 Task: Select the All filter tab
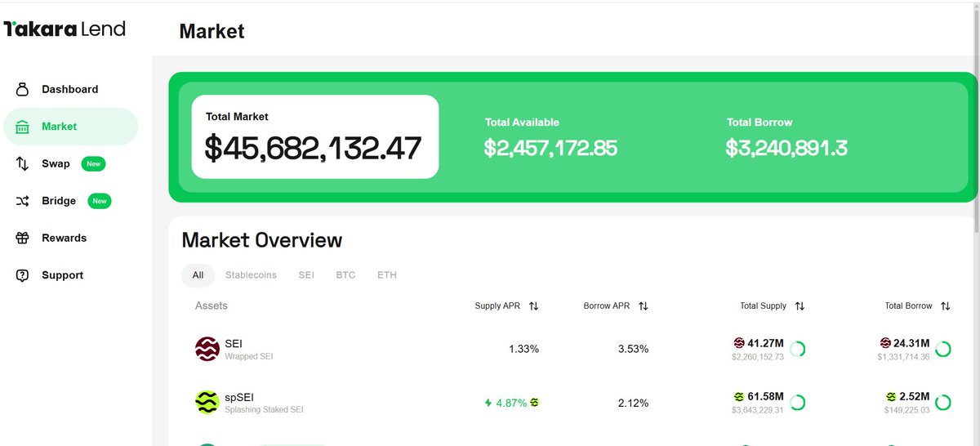(198, 275)
